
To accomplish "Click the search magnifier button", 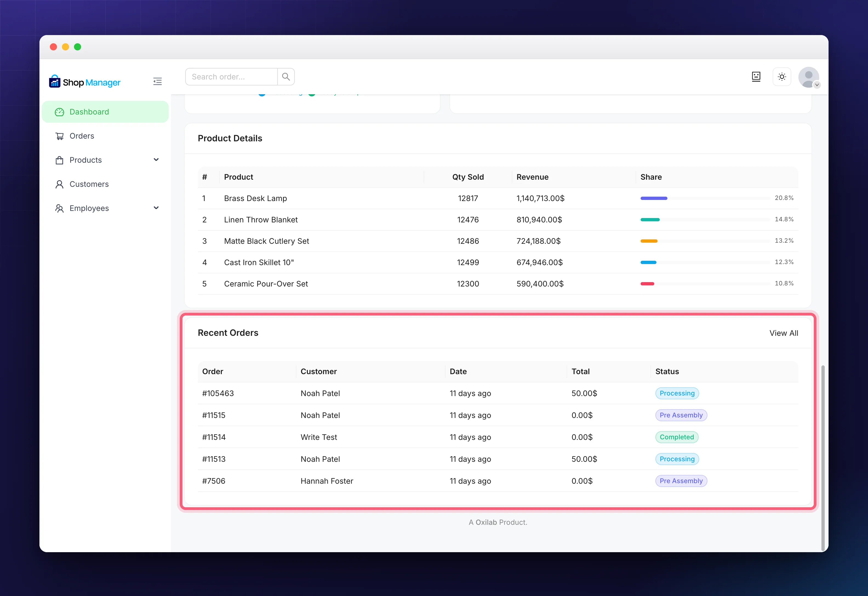I will tap(286, 77).
